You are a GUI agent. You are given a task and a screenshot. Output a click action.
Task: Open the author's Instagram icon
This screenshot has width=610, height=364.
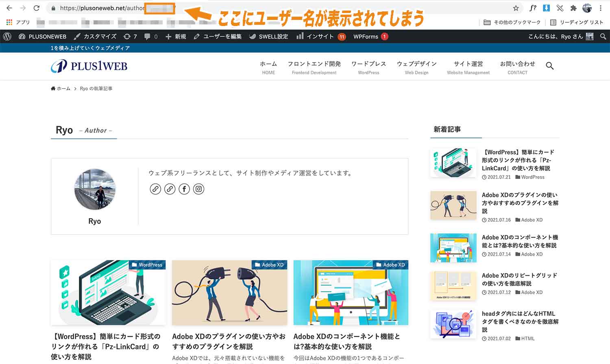198,189
